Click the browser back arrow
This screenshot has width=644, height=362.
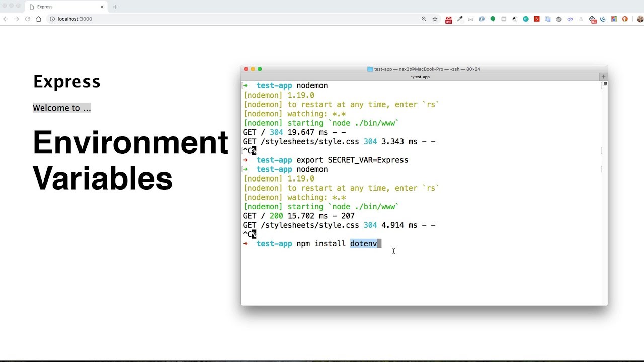[x=6, y=19]
